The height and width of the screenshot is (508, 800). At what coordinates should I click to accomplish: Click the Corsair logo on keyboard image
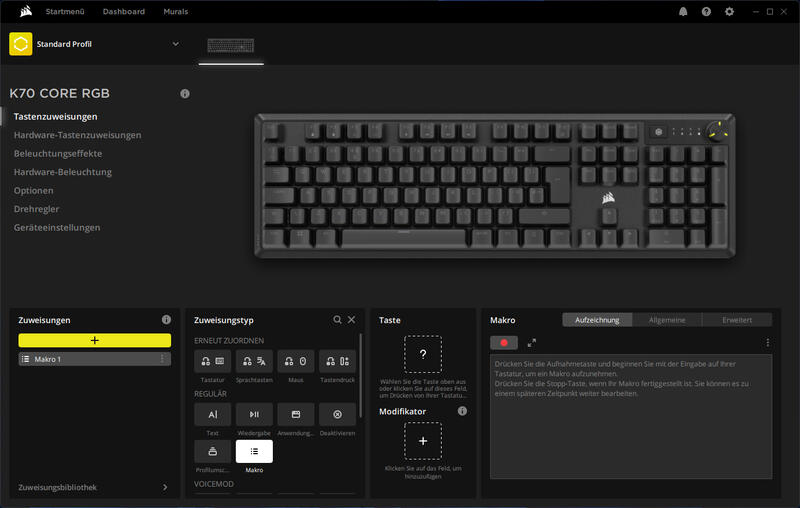(x=608, y=197)
